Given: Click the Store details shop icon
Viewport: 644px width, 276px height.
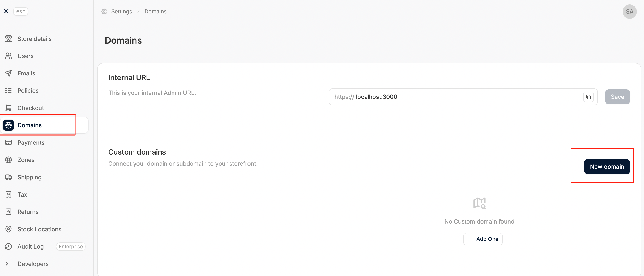Looking at the screenshot, I should [9, 39].
